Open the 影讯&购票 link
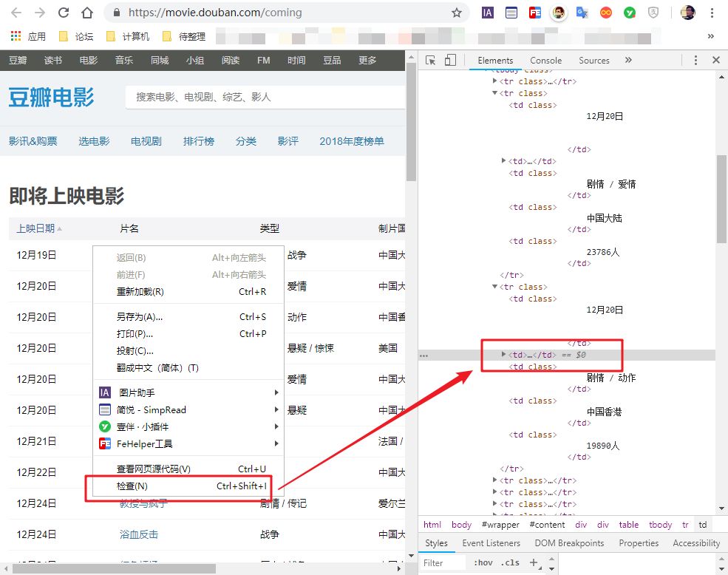The image size is (728, 575). pyautogui.click(x=33, y=141)
